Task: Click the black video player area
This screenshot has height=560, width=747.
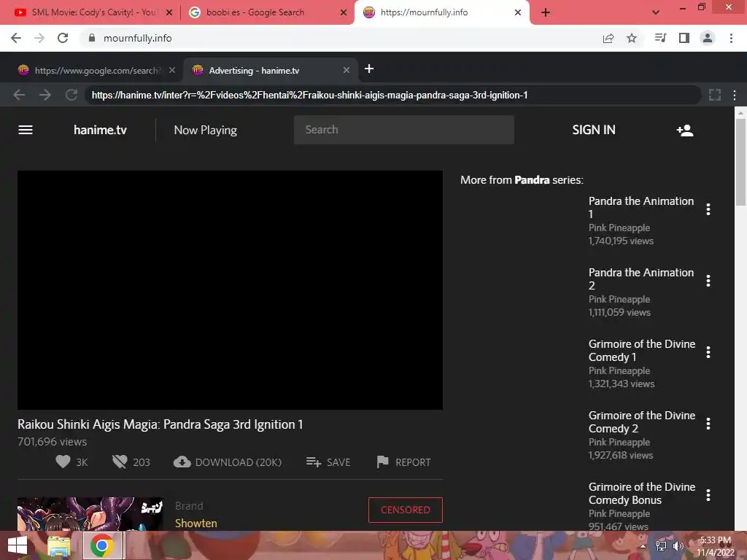Action: [x=230, y=290]
